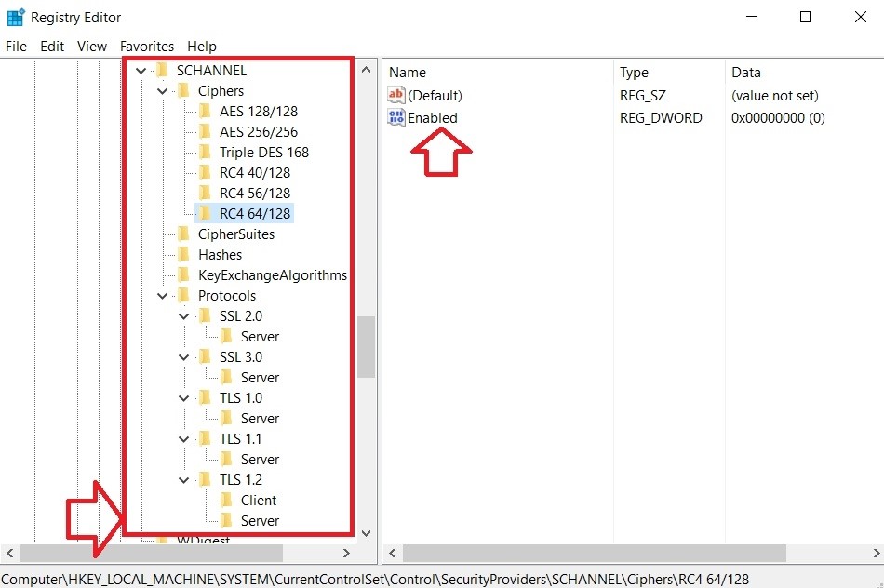Viewport: 884px width, 588px height.
Task: Click the Triple DES 168 folder icon
Action: click(x=206, y=152)
